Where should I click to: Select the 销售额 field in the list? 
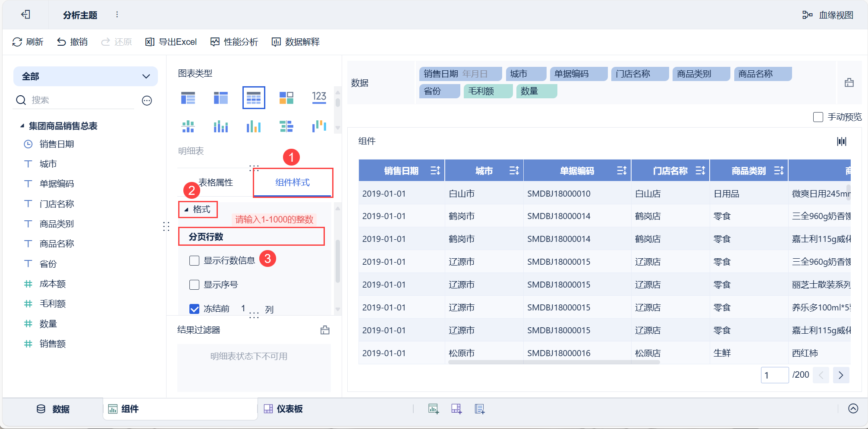click(52, 344)
